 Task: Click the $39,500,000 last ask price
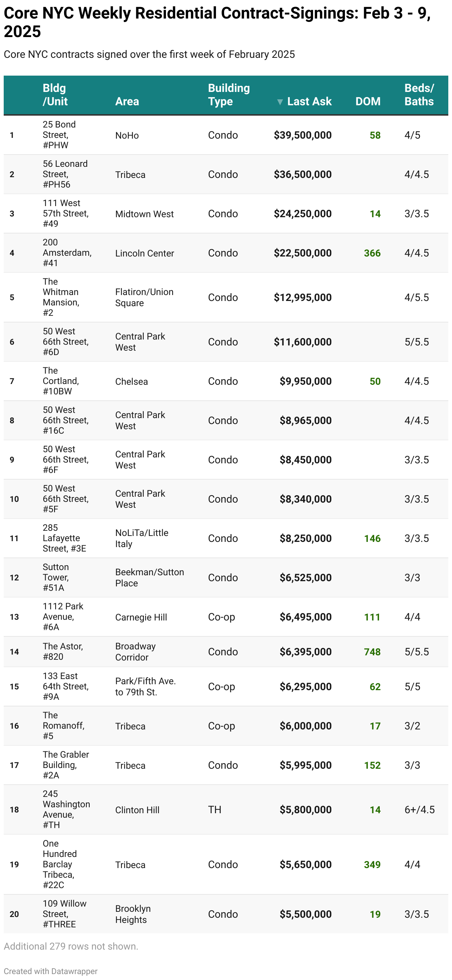pos(303,135)
